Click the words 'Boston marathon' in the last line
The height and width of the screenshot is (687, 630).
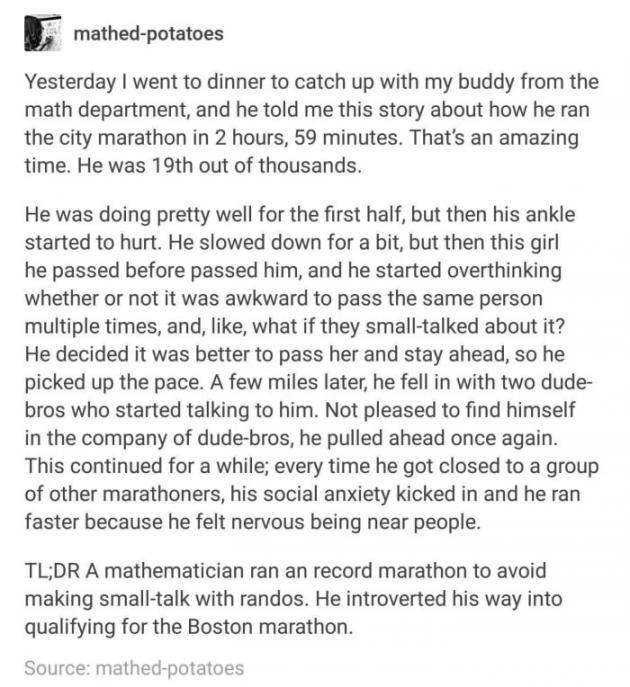click(x=270, y=627)
